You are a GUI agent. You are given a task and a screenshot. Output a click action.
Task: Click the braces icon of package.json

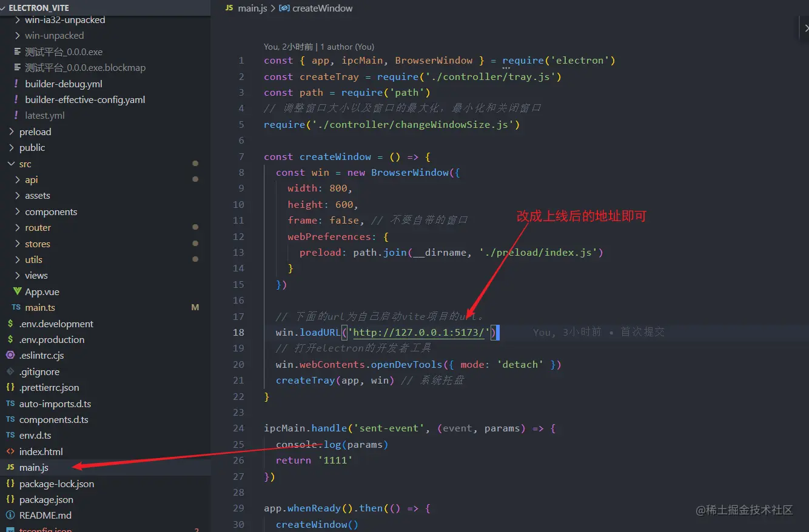10,500
